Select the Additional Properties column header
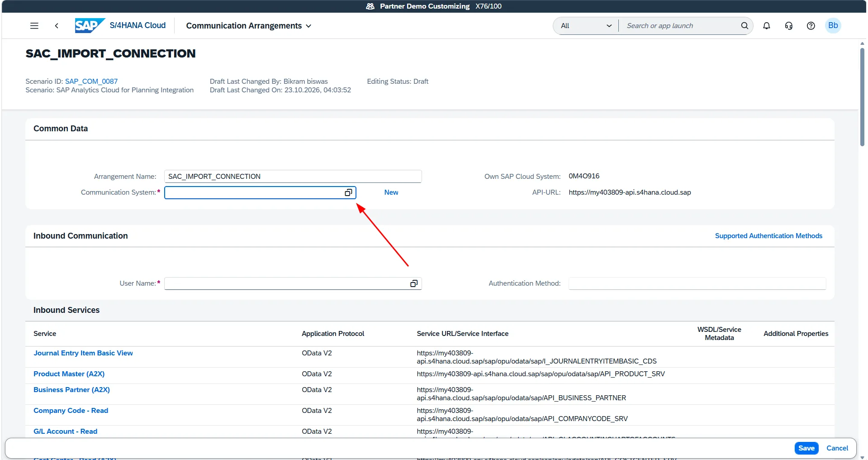The image size is (868, 460). coord(796,334)
